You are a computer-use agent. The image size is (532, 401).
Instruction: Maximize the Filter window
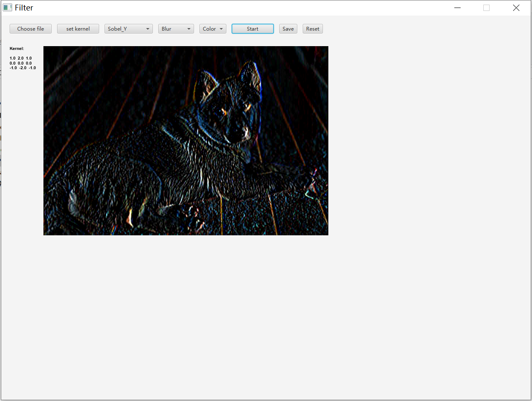click(487, 8)
